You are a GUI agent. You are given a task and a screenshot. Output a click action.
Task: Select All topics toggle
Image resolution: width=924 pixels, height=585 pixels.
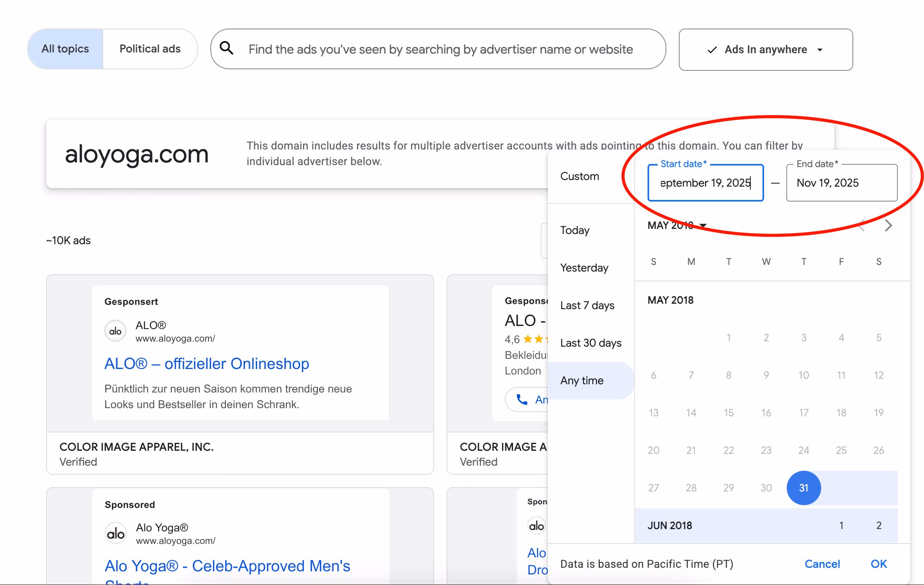[x=65, y=49]
